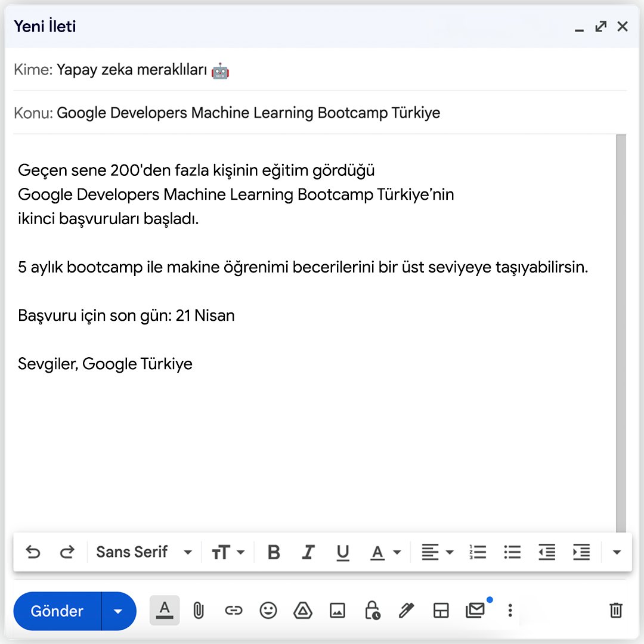Toggle underline formatting
Viewport: 644px width, 644px height.
point(342,552)
